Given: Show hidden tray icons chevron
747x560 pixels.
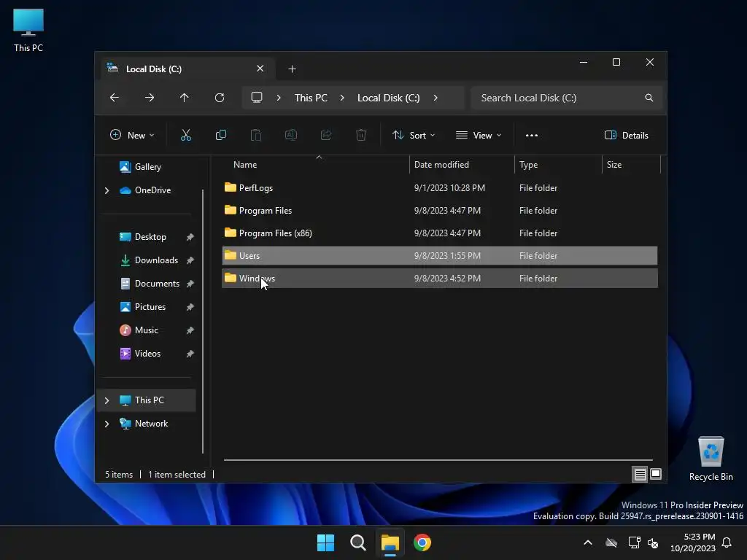Looking at the screenshot, I should [x=588, y=542].
